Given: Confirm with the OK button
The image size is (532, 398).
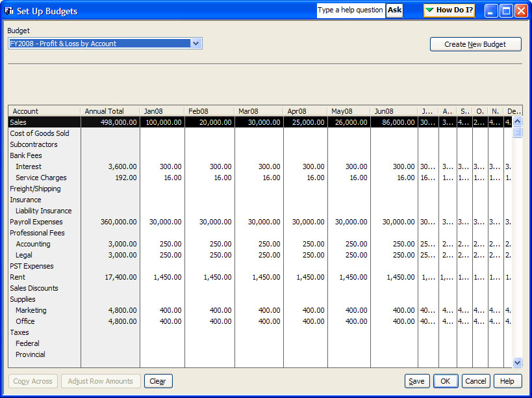Looking at the screenshot, I should pos(446,381).
